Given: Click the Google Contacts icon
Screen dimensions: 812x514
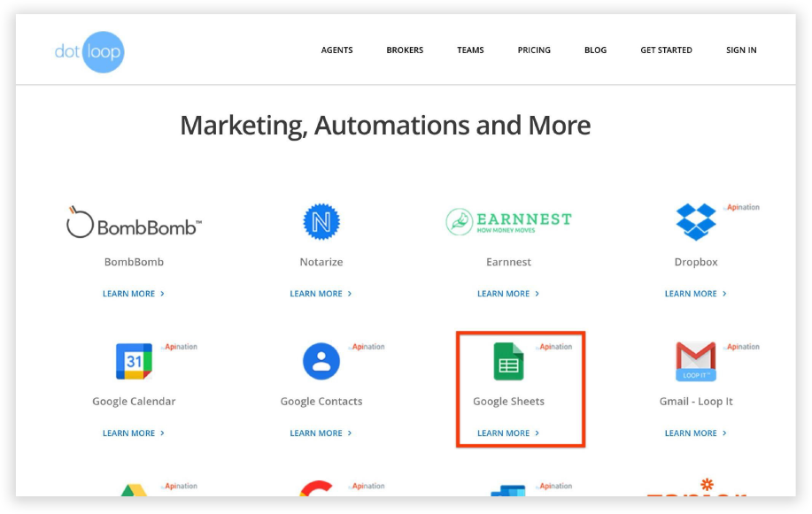Looking at the screenshot, I should coord(321,361).
